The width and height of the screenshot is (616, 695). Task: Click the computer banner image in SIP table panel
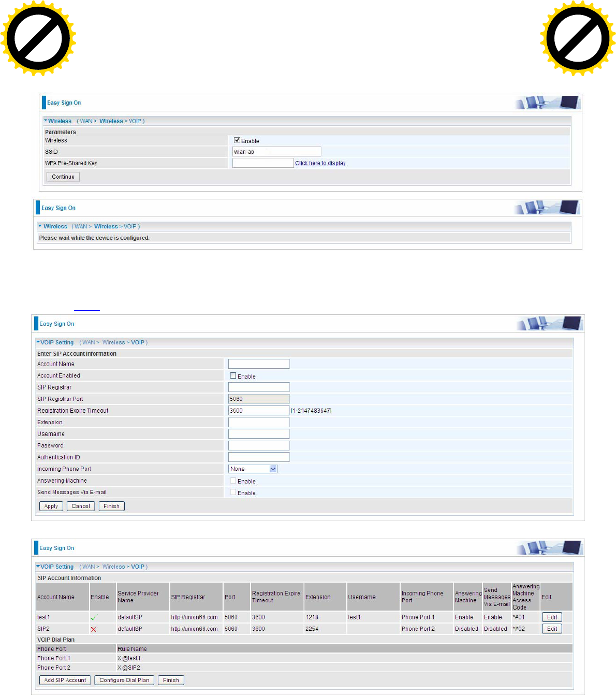click(x=550, y=548)
